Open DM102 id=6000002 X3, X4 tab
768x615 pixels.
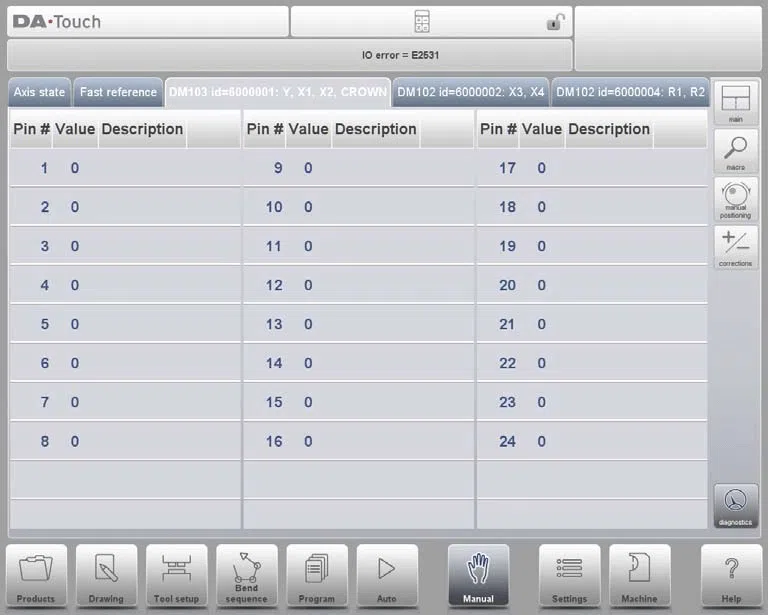471,92
